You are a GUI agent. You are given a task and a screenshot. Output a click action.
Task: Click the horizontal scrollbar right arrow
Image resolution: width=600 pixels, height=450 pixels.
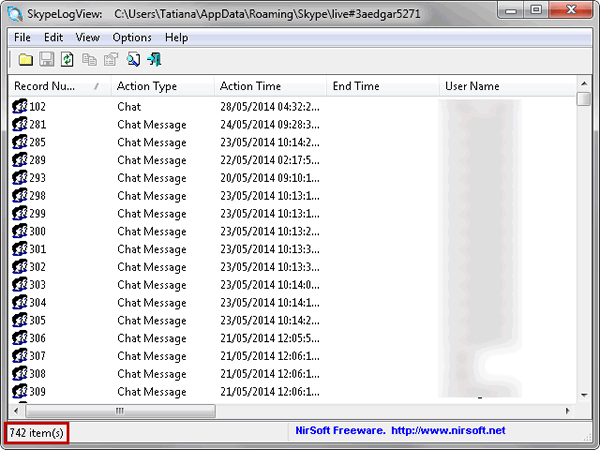click(x=567, y=411)
